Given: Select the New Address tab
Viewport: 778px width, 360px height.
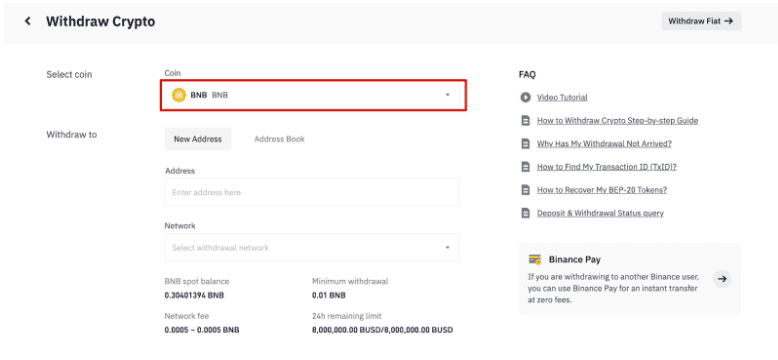Looking at the screenshot, I should [x=197, y=139].
